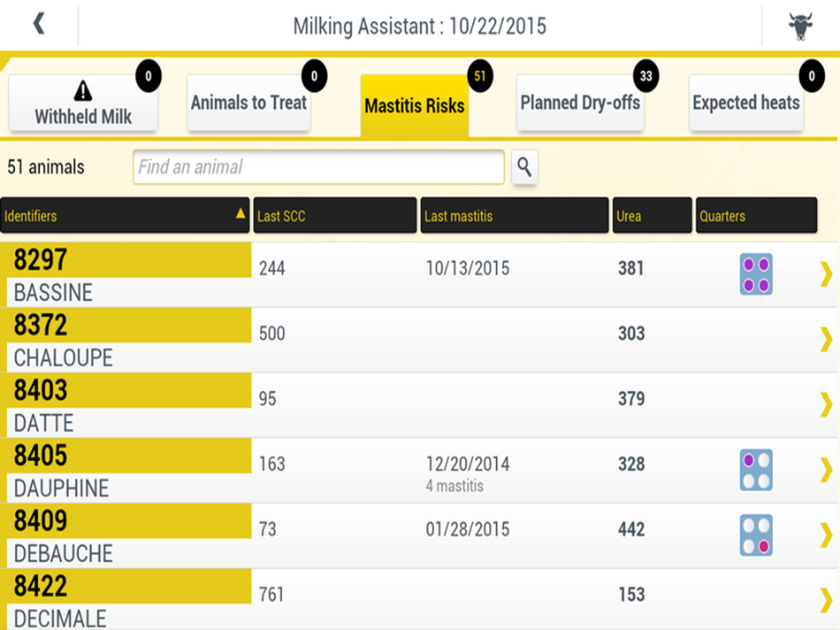Screen dimensions: 840x630
Task: Click Urea value 153
Action: pos(631,595)
